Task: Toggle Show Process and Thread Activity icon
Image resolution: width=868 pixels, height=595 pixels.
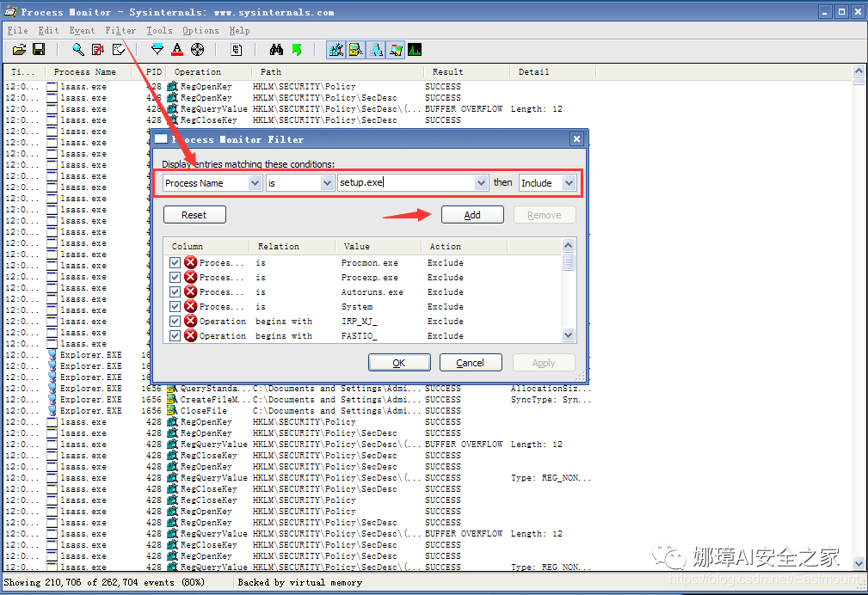Action: tap(395, 50)
